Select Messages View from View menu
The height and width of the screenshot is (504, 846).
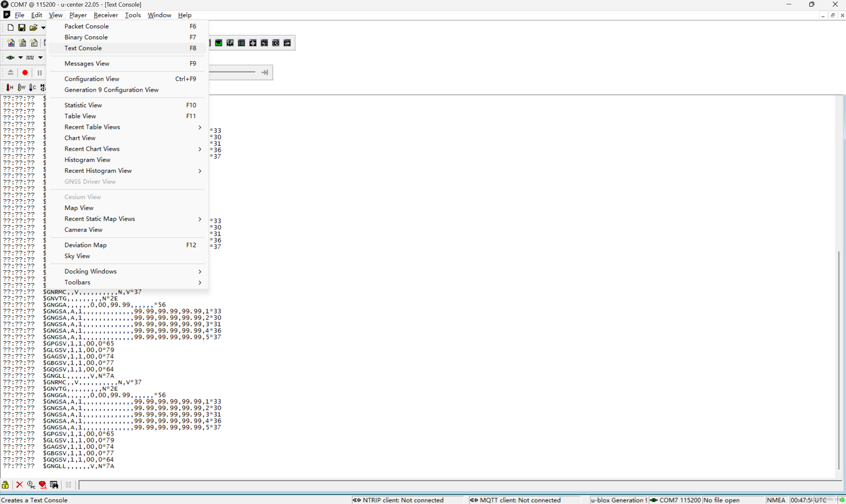[x=87, y=63]
